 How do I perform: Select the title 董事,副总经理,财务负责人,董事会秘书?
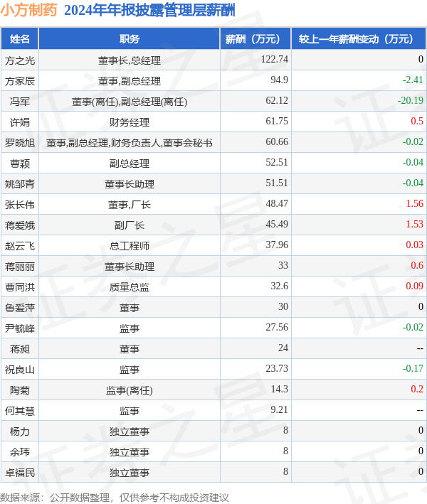pos(130,143)
